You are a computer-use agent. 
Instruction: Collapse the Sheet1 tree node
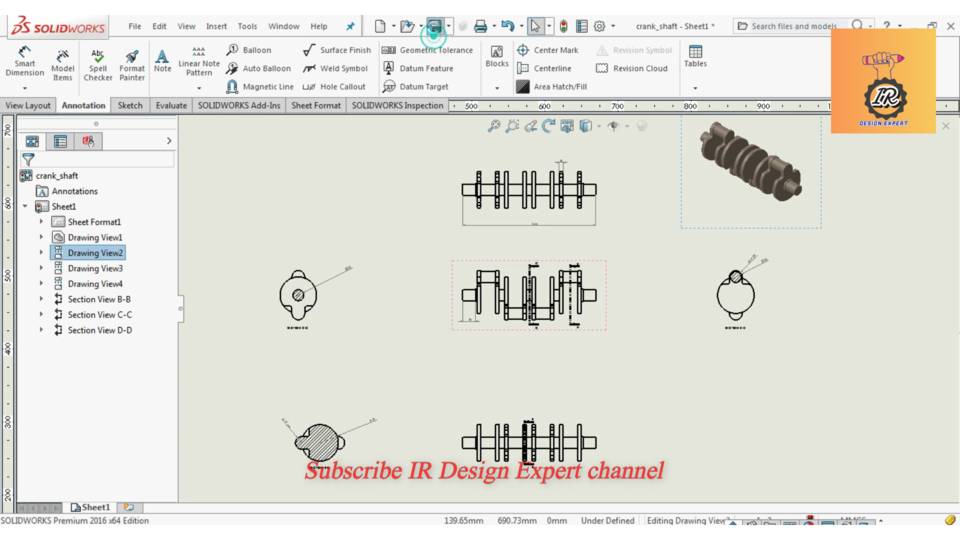[25, 207]
